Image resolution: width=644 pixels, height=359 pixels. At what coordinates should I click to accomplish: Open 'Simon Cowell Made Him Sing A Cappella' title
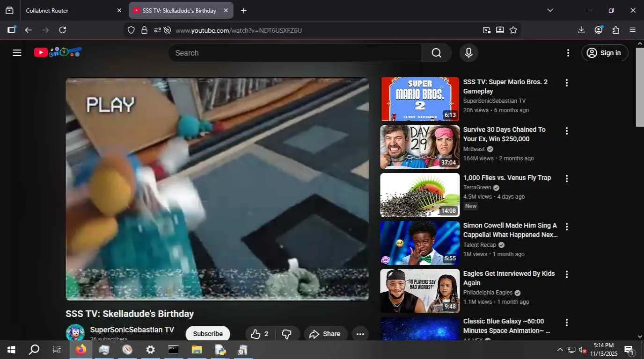click(x=510, y=230)
